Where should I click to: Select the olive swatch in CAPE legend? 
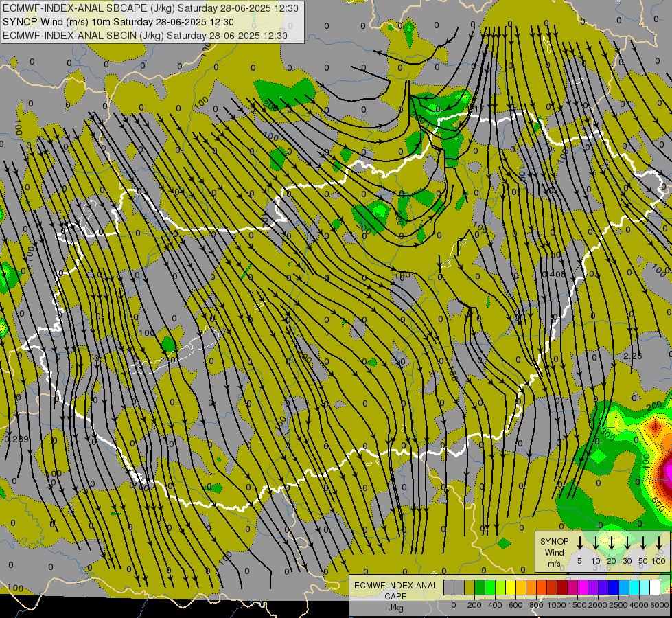(x=470, y=587)
